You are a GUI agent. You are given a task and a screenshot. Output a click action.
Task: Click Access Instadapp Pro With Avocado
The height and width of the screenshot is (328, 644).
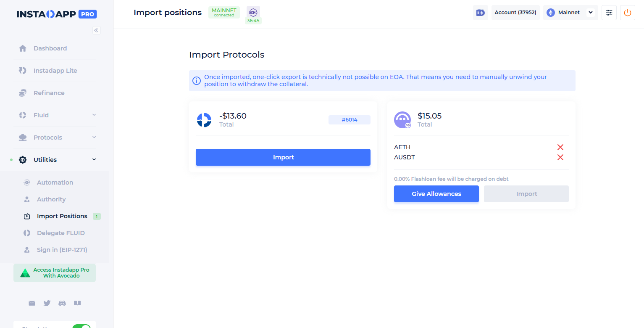55,273
